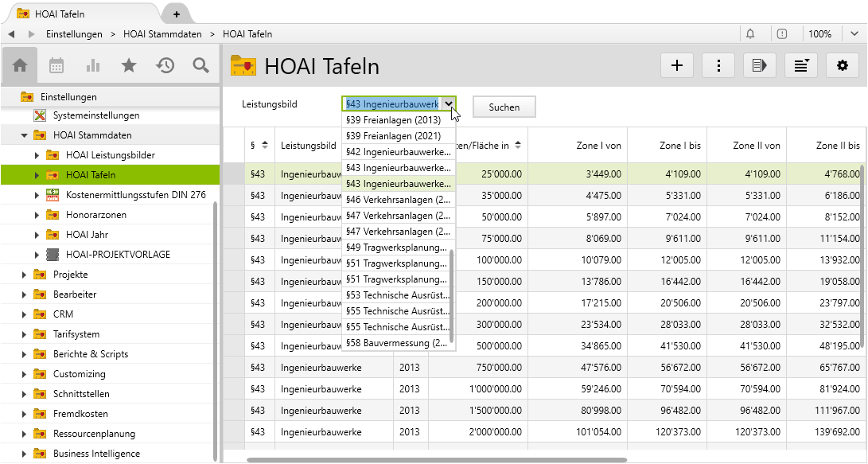
Task: Choose §58 Bauvermessung option in dropdown
Action: pyautogui.click(x=396, y=343)
